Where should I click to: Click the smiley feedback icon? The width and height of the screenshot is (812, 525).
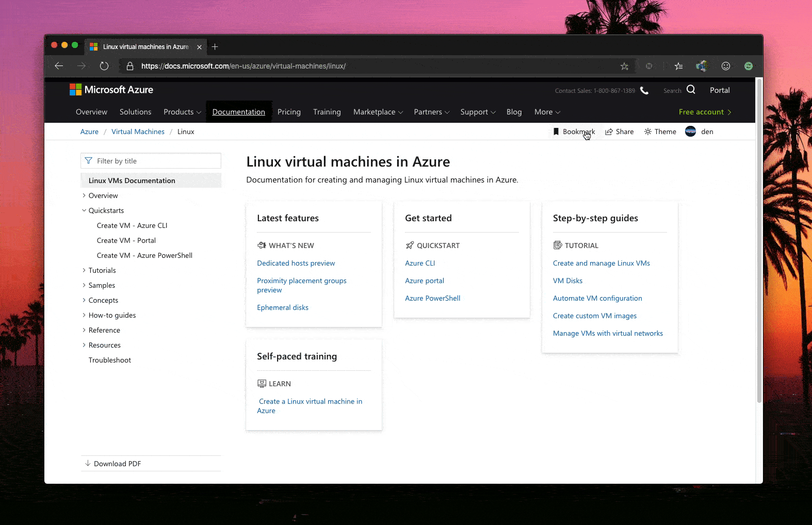click(x=726, y=66)
